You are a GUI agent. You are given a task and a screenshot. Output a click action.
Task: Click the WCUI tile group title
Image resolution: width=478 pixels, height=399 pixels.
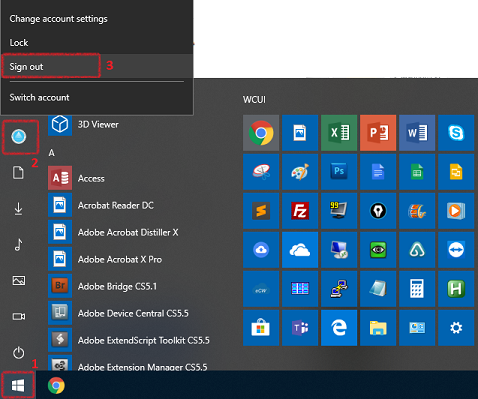click(254, 100)
